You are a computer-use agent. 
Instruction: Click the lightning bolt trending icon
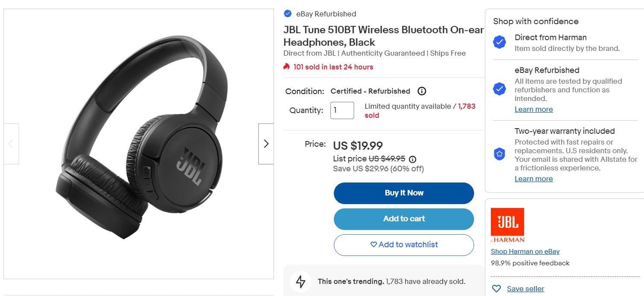[x=301, y=281]
